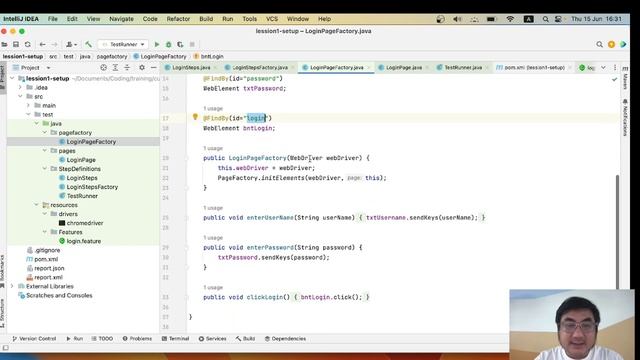Navigate back with the left arrow
The image size is (640, 360).
point(42,44)
